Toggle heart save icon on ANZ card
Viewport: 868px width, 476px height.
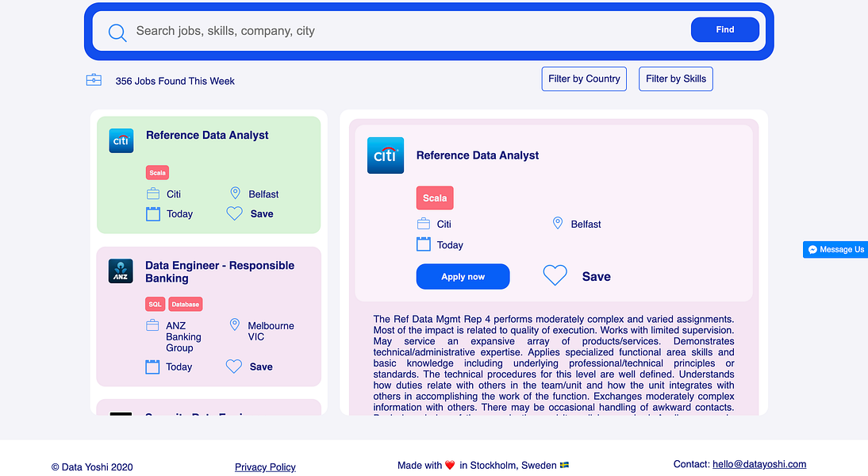pyautogui.click(x=234, y=367)
